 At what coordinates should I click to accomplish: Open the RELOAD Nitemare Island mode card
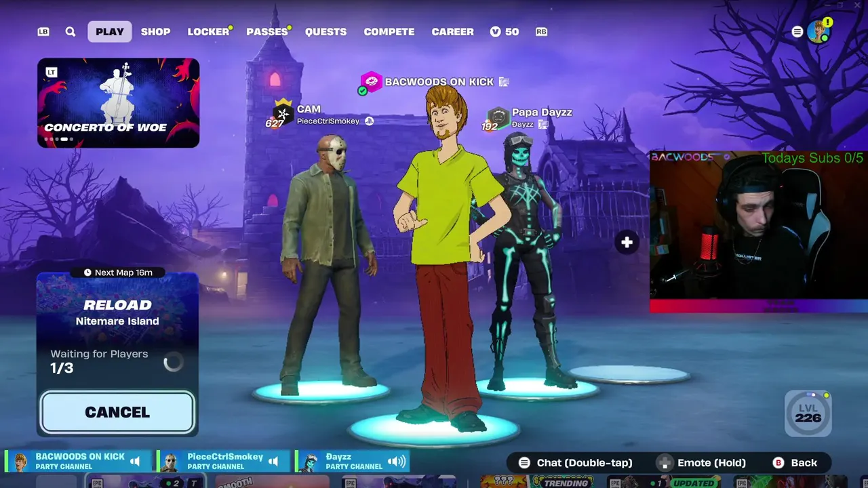click(117, 331)
